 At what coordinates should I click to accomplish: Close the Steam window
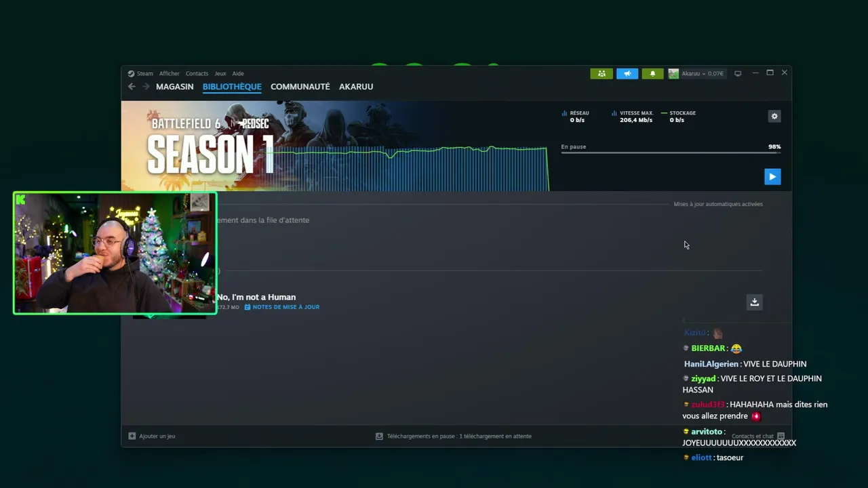click(785, 73)
